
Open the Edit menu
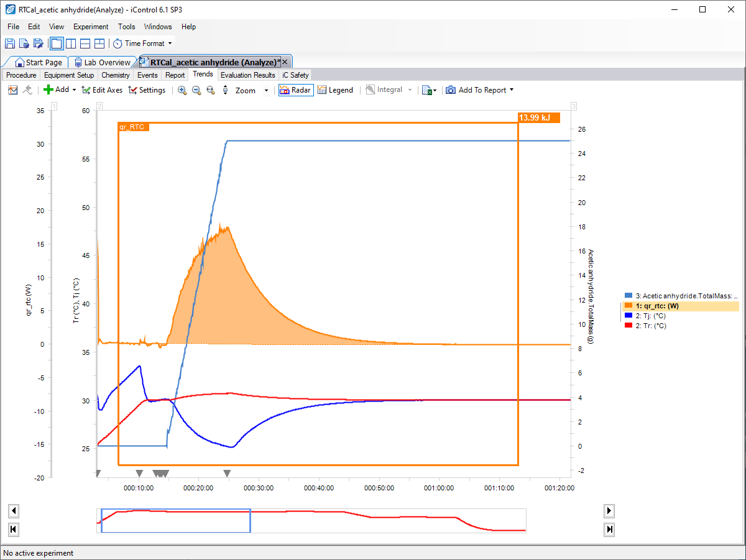34,27
